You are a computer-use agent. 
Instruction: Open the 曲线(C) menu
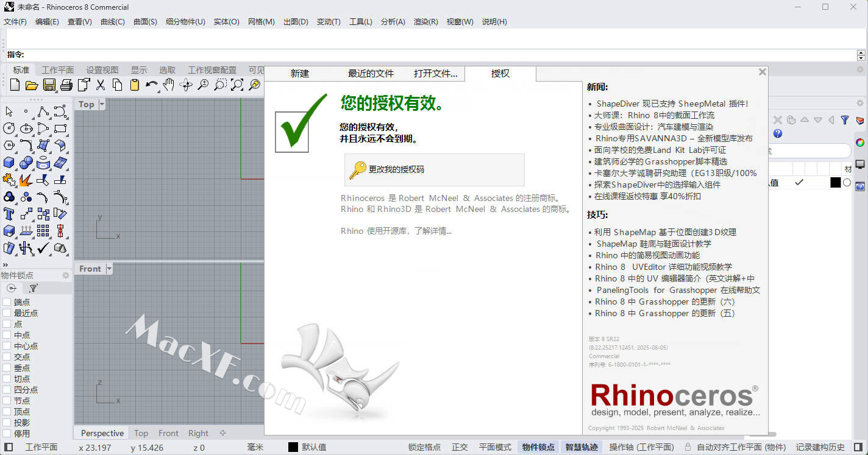click(113, 22)
